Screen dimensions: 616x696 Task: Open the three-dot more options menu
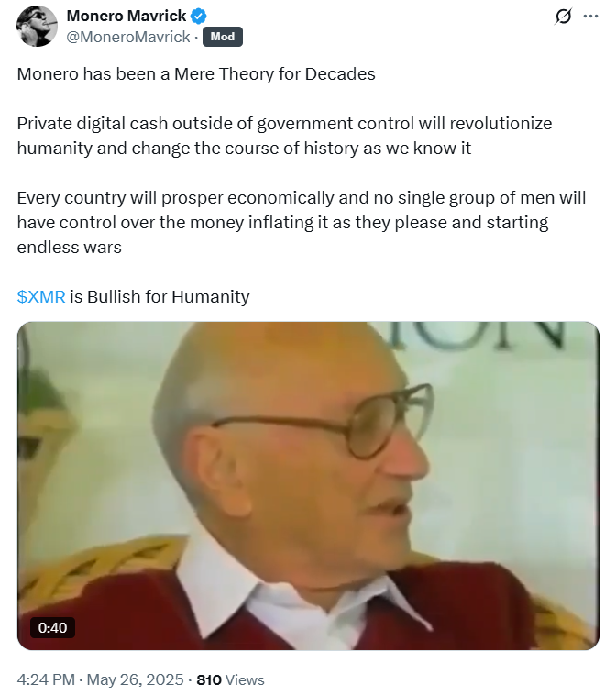point(590,17)
